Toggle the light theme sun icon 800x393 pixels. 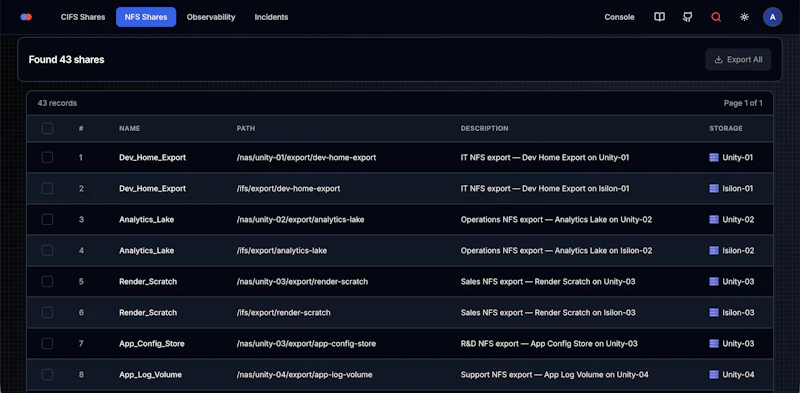(744, 17)
